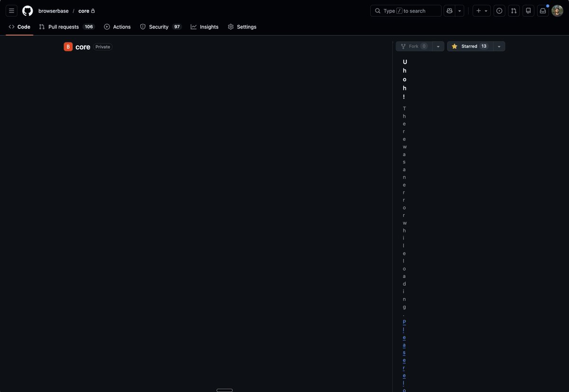Click the 'Uh oh!' error heading

(x=404, y=79)
